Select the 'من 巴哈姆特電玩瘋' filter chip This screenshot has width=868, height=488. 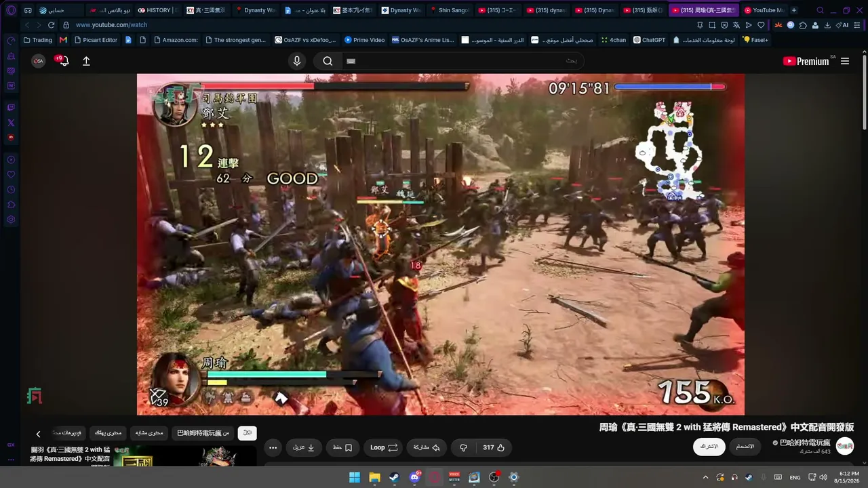[203, 433]
